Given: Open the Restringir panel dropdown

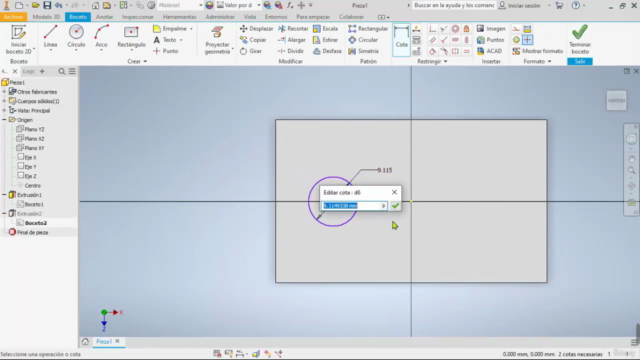Looking at the screenshot, I should [x=432, y=62].
